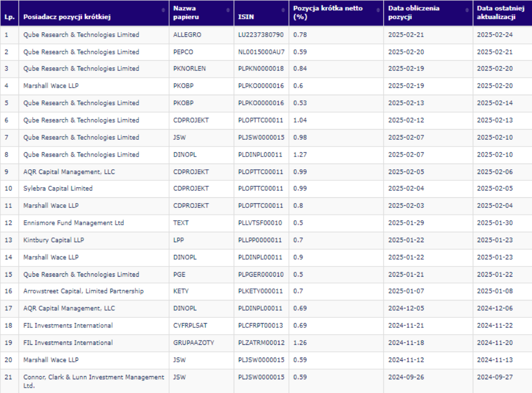Click calculation date 2024-09-26
Viewport: 532px width, 393px height.
(x=406, y=377)
